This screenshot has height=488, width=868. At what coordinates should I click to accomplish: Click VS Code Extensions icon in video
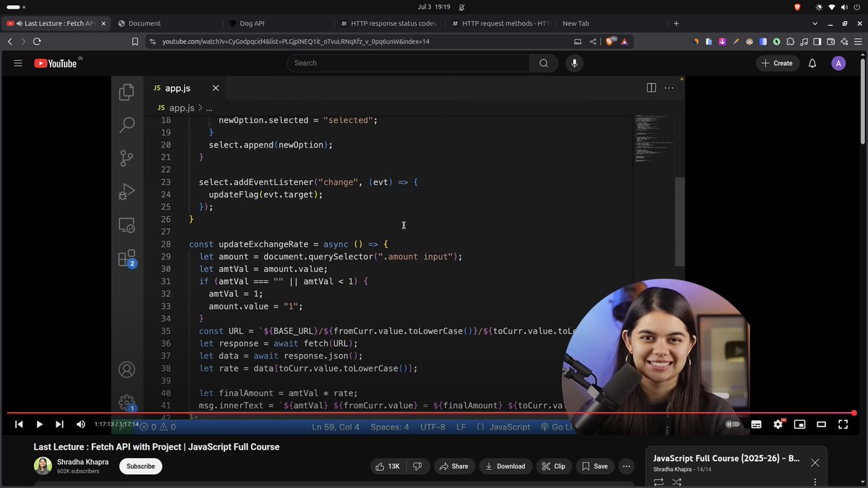point(127,258)
